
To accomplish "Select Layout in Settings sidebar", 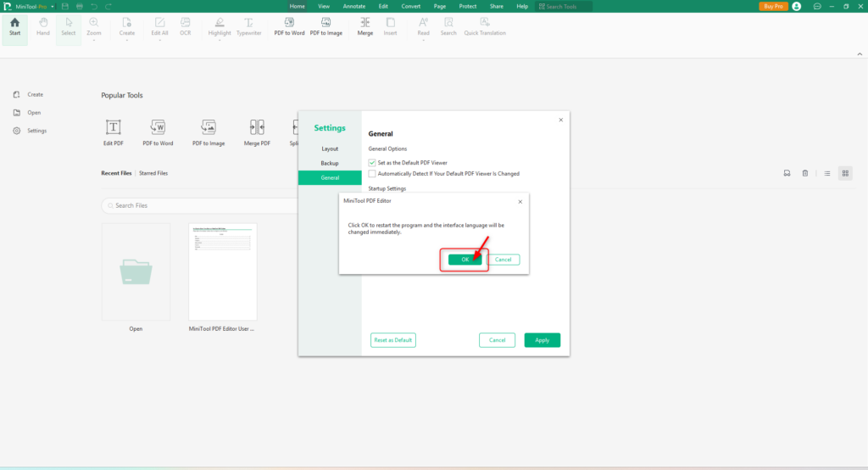I will [x=330, y=148].
